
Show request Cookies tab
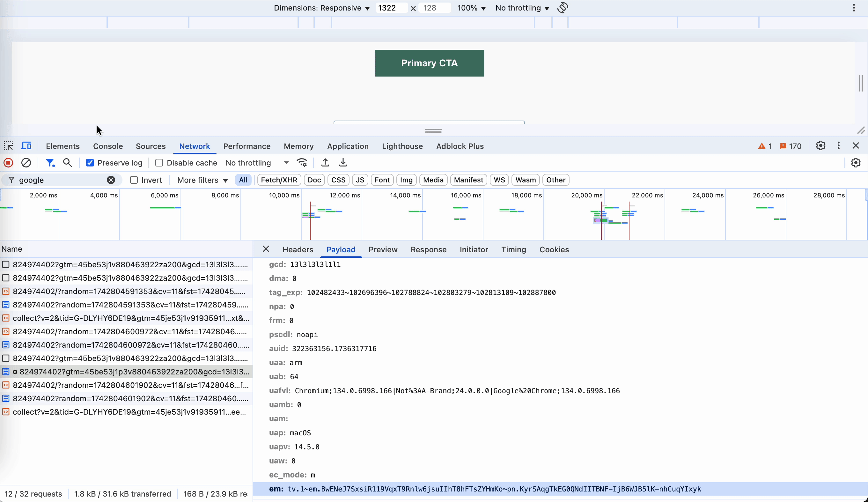coord(554,249)
